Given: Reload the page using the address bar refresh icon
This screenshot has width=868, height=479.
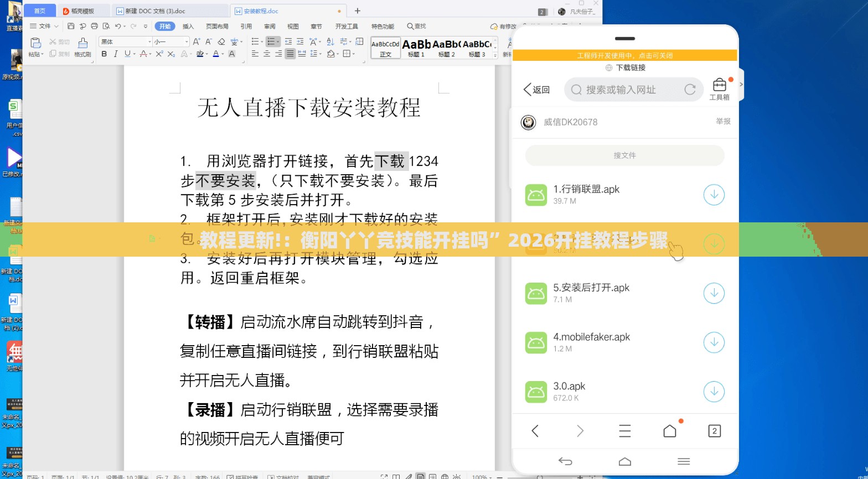Looking at the screenshot, I should pos(690,90).
